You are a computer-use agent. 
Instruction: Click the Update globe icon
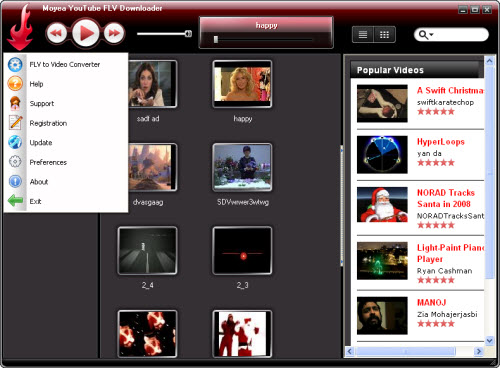15,142
